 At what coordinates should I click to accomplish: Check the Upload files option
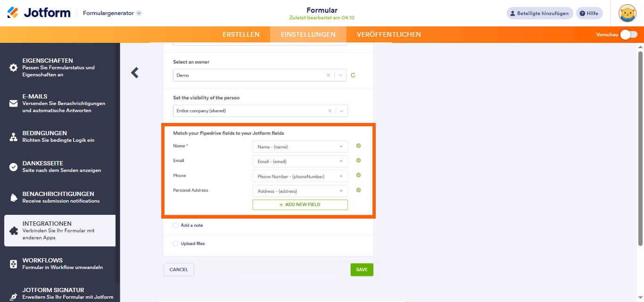[x=175, y=244]
